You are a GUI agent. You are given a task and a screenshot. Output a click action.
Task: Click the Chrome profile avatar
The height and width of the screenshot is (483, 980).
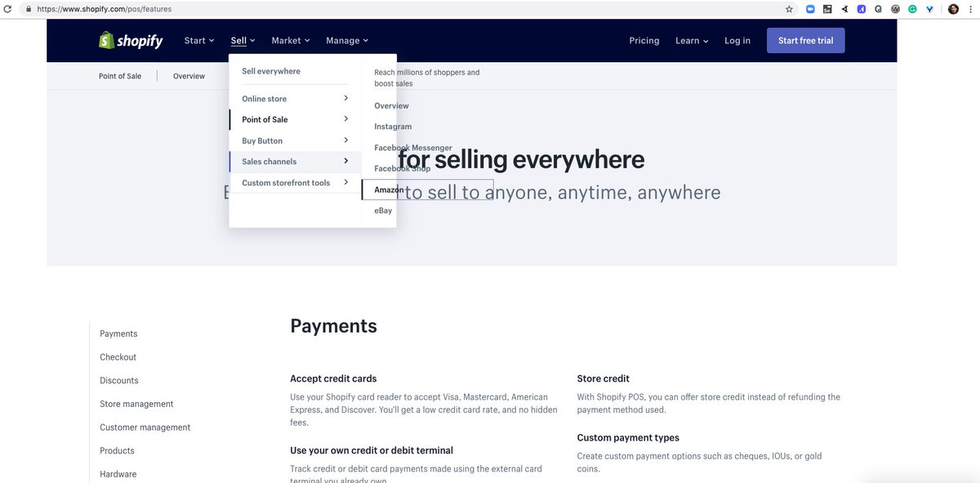[x=953, y=9]
